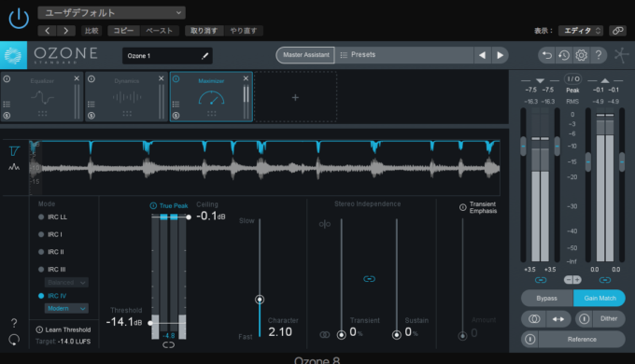
Task: Go to next preset with right chevron
Action: 66,31
